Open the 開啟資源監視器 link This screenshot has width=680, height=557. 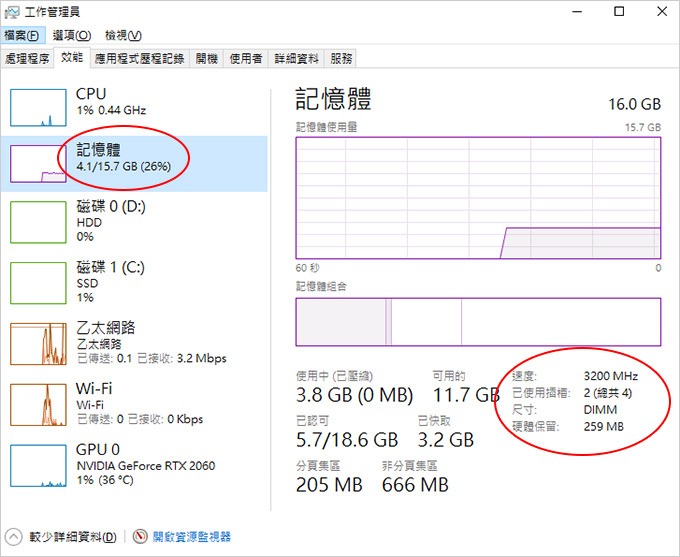click(192, 537)
